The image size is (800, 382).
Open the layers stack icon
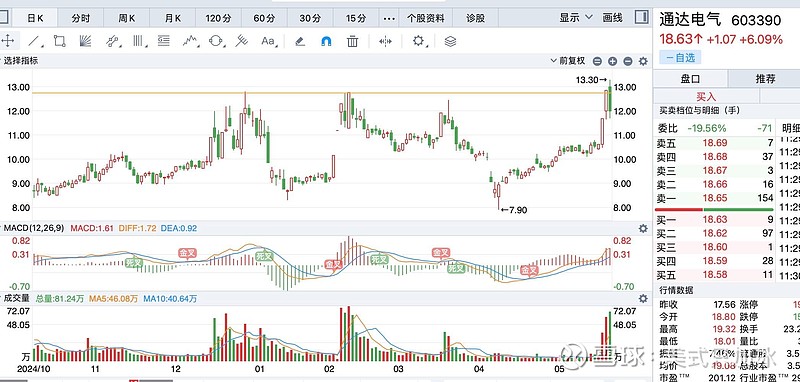(x=450, y=41)
